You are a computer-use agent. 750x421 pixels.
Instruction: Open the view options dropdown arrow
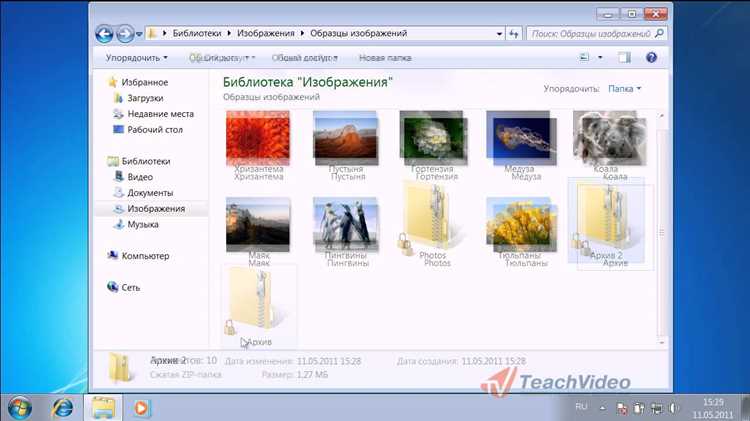click(600, 57)
